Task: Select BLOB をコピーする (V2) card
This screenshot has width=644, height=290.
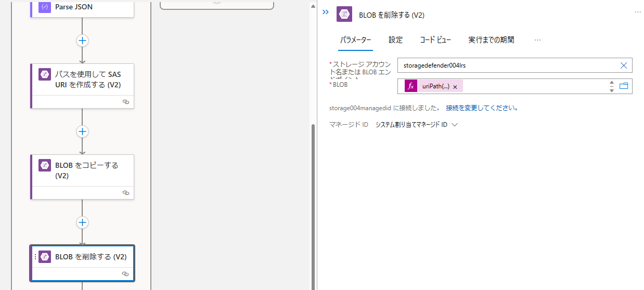Action: pyautogui.click(x=82, y=177)
